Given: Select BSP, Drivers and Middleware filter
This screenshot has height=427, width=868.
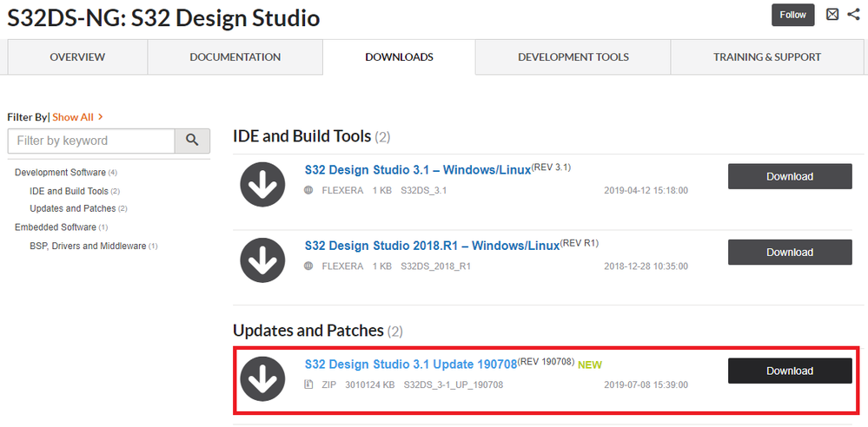Looking at the screenshot, I should pyautogui.click(x=88, y=246).
